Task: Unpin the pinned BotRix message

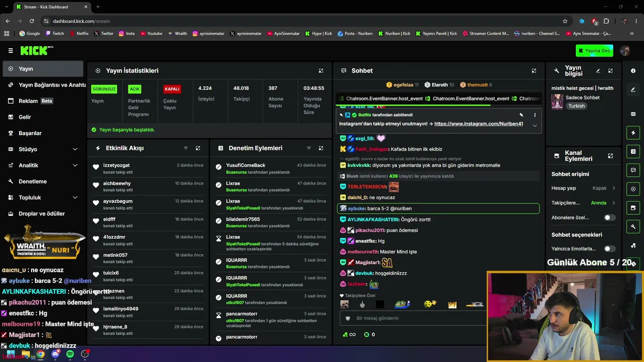Action: pyautogui.click(x=522, y=115)
